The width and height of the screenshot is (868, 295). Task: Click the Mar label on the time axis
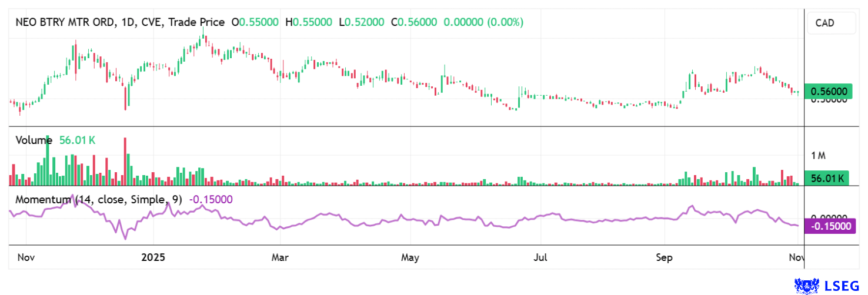pyautogui.click(x=281, y=257)
